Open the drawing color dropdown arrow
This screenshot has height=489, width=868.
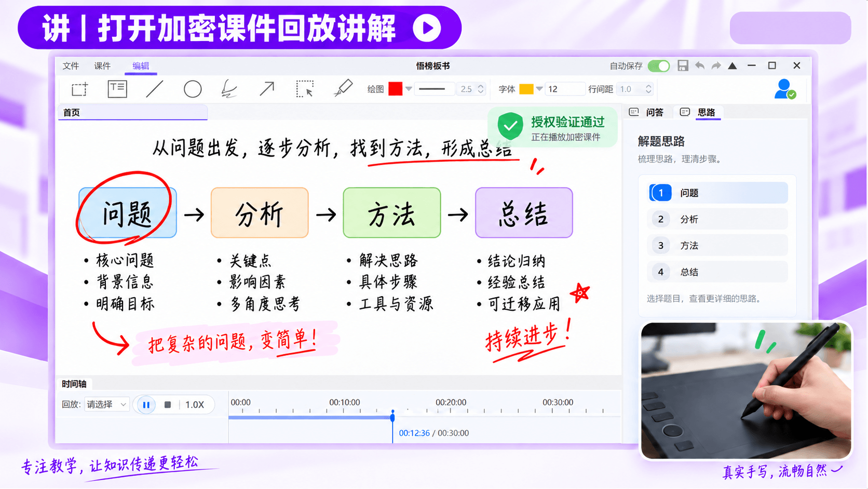click(x=409, y=89)
